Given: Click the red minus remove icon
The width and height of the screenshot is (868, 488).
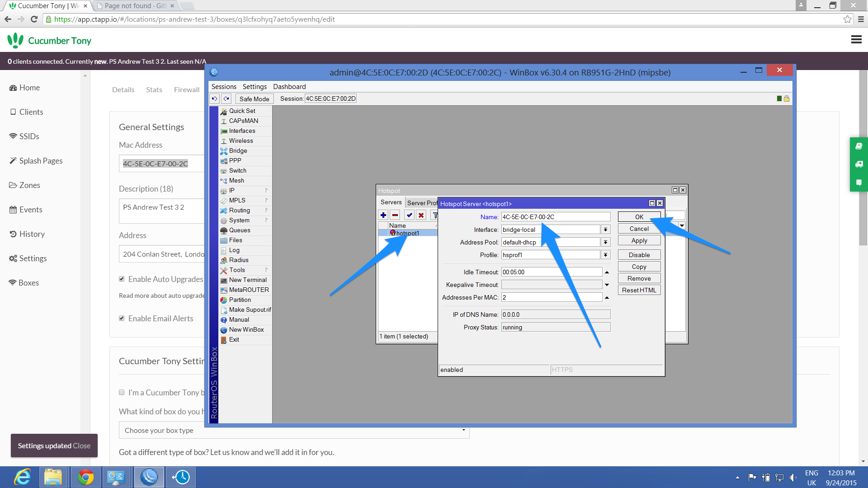Looking at the screenshot, I should coord(395,215).
